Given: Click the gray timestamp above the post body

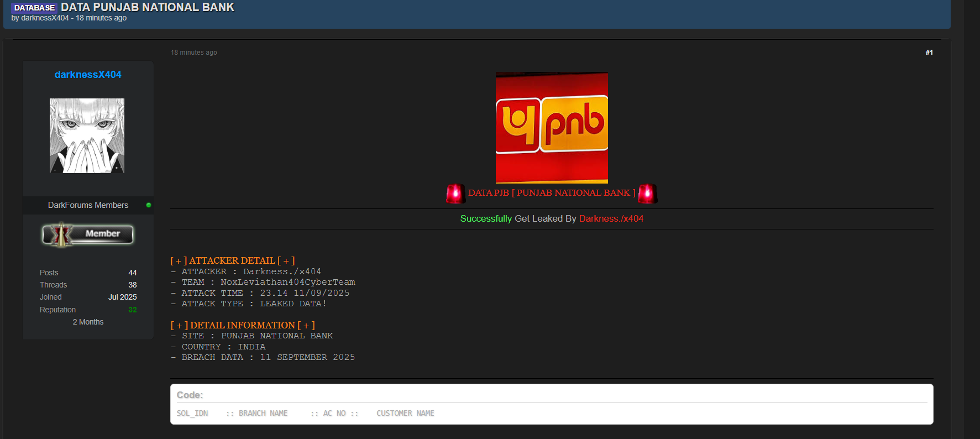Looking at the screenshot, I should [193, 53].
